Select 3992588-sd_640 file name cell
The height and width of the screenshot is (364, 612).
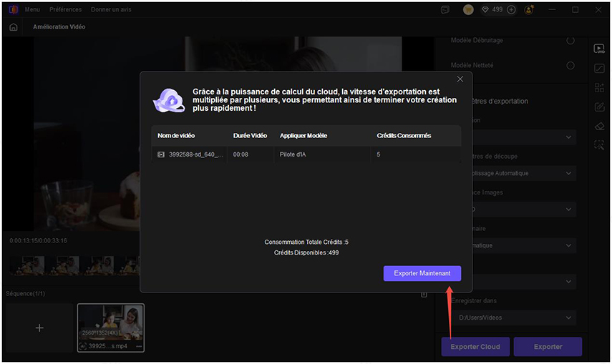(x=196, y=154)
